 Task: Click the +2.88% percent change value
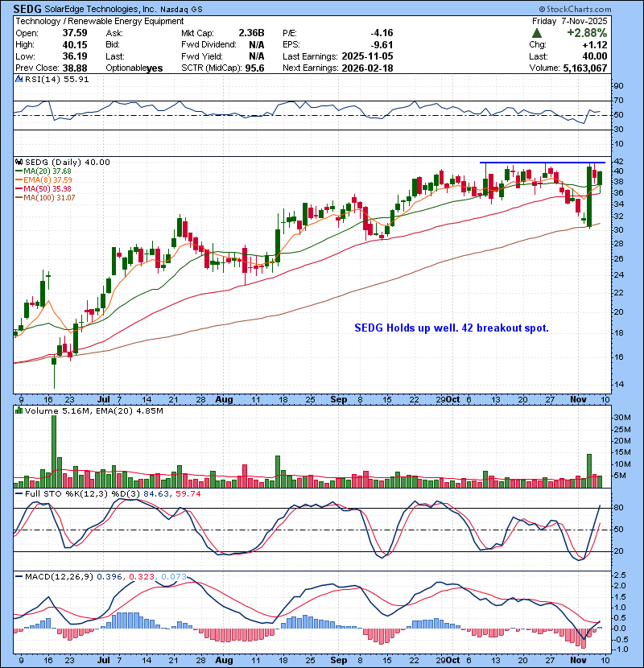[587, 33]
